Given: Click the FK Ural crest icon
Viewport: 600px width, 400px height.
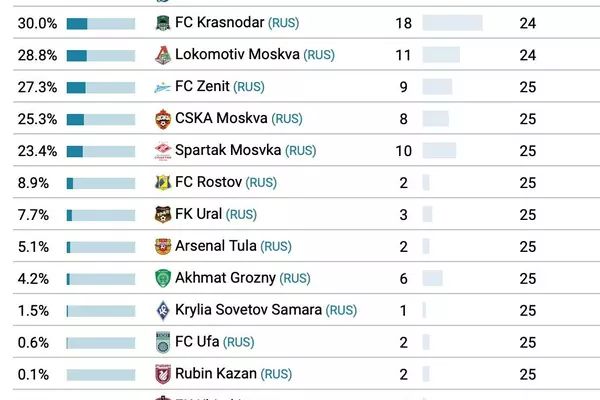Looking at the screenshot, I should pyautogui.click(x=163, y=214).
